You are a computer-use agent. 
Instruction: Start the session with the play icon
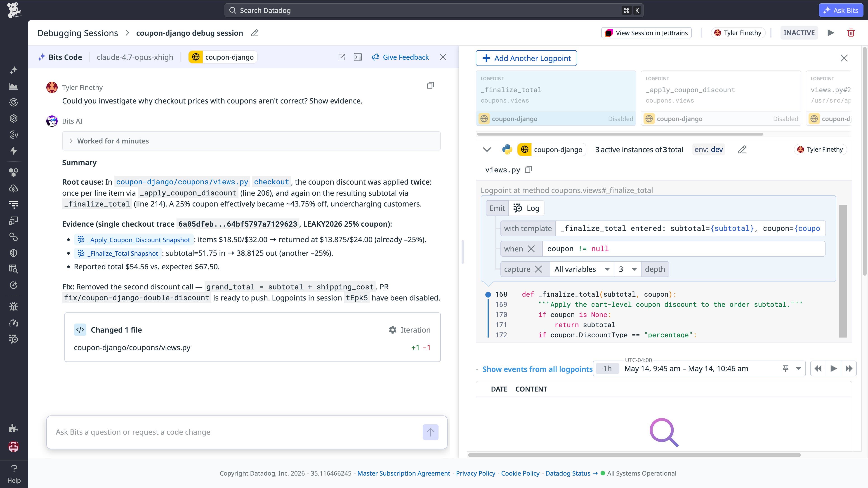[831, 33]
